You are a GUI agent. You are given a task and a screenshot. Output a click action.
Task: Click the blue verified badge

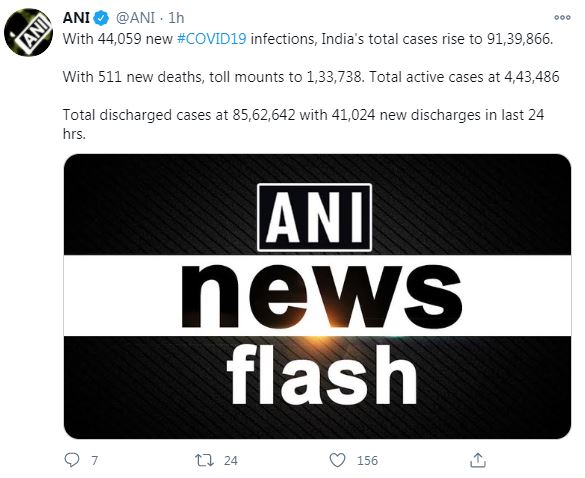[101, 18]
